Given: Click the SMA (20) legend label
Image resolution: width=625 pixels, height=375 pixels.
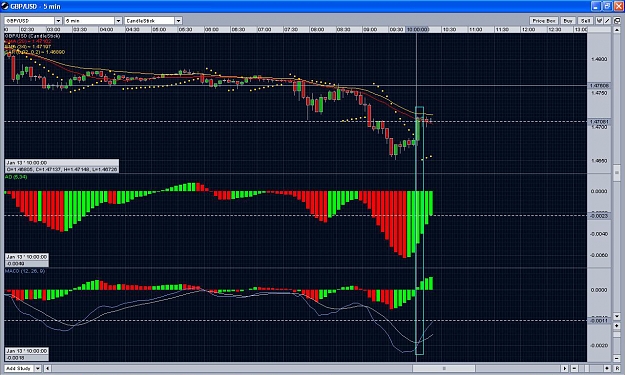Looking at the screenshot, I should tap(28, 41).
